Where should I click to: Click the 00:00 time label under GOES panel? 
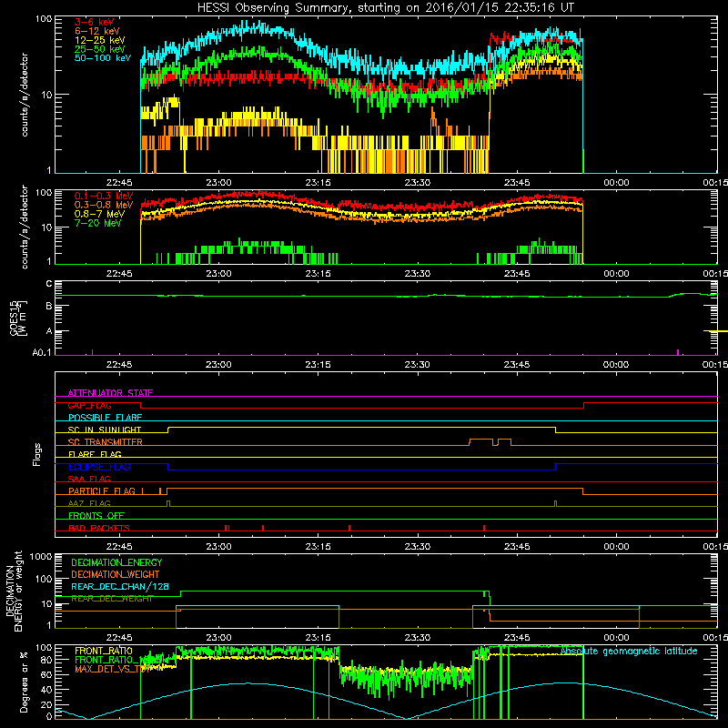click(616, 365)
